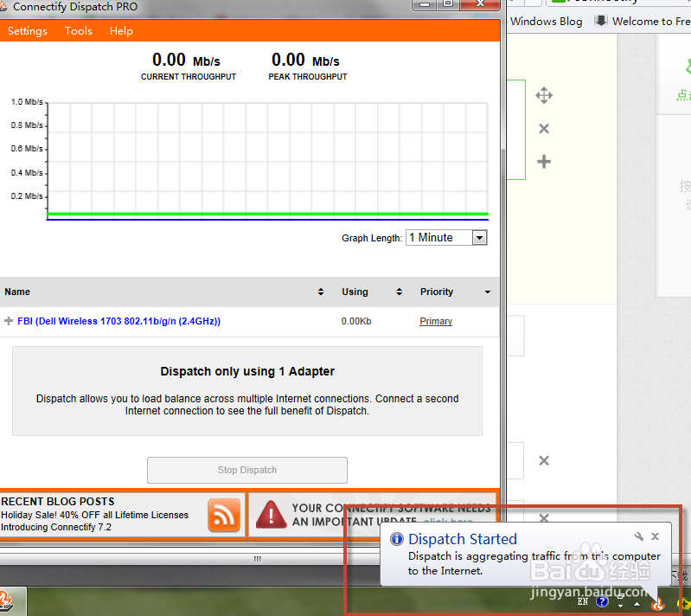Click the red warning update icon
691x616 pixels.
(x=271, y=515)
